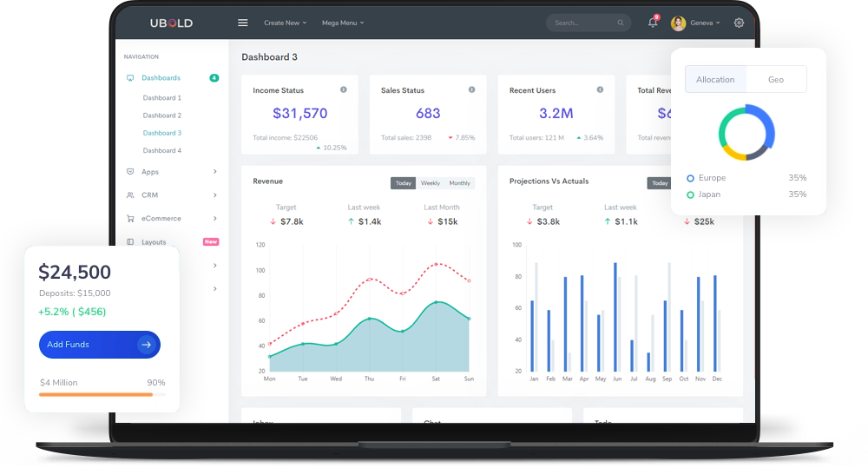This screenshot has height=468, width=868.
Task: Toggle the Europe legend circle
Action: 690,178
